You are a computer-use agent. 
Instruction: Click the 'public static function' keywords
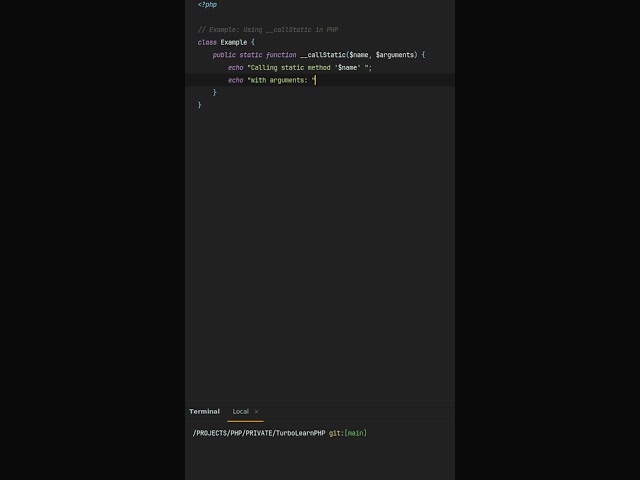tap(254, 55)
